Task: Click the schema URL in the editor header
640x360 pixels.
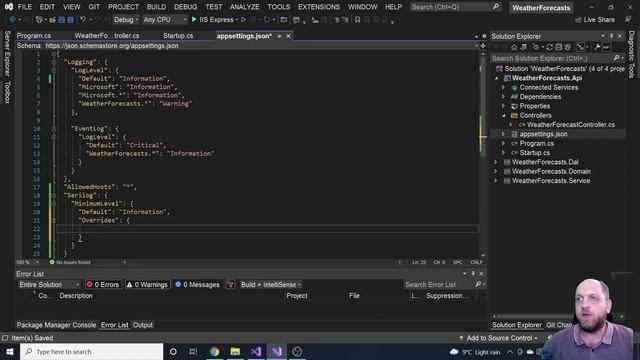Action: point(112,46)
